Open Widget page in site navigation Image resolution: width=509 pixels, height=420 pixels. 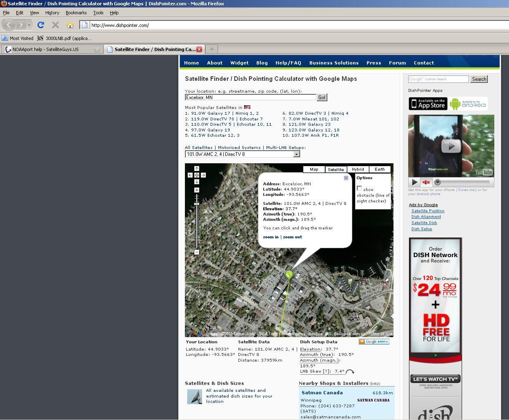(x=240, y=63)
